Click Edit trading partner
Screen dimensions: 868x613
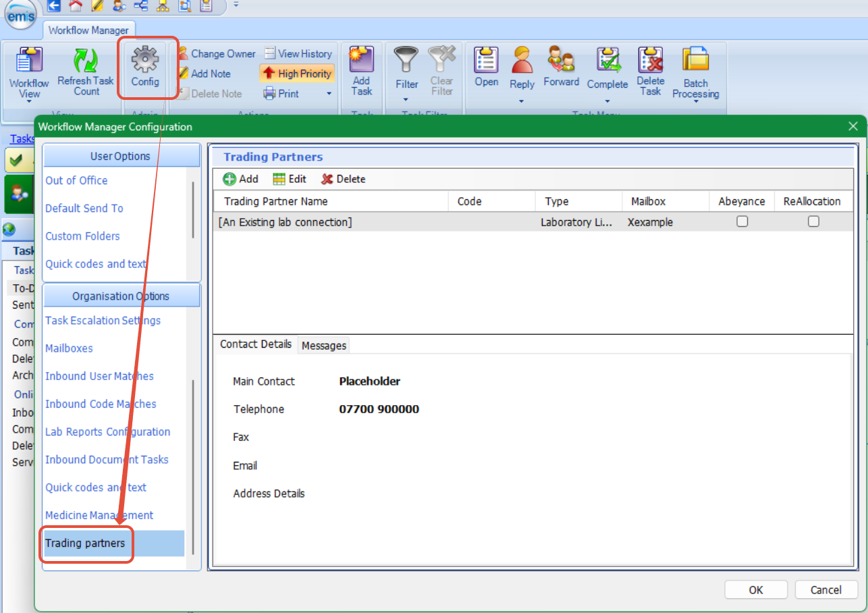click(290, 179)
